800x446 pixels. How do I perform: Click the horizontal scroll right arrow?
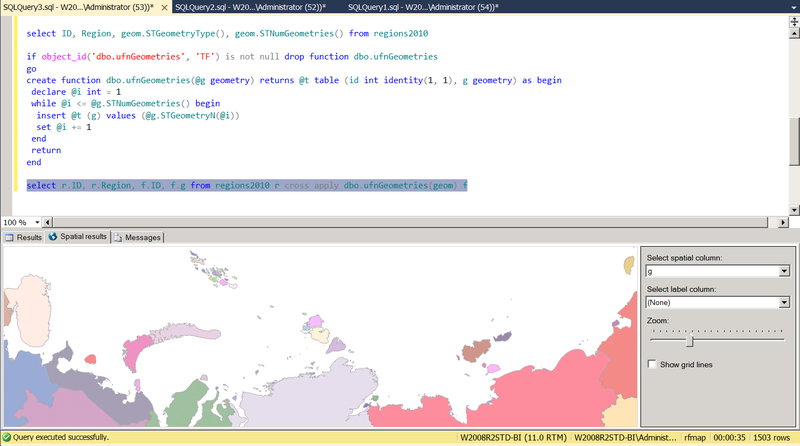point(783,222)
